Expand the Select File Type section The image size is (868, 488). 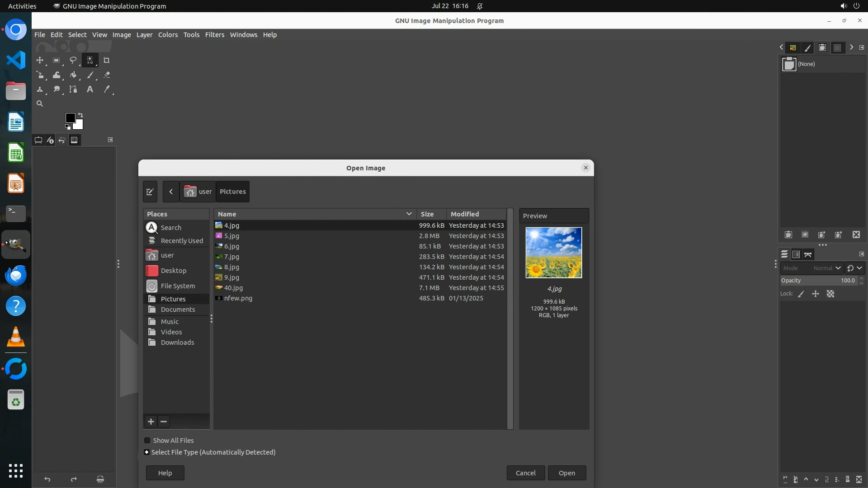(x=147, y=452)
